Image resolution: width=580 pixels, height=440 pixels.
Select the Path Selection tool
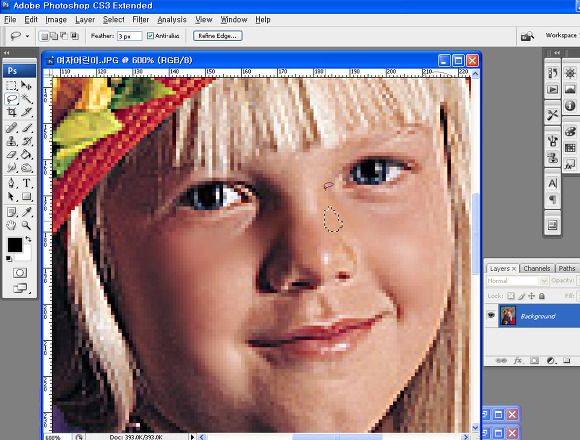point(11,196)
